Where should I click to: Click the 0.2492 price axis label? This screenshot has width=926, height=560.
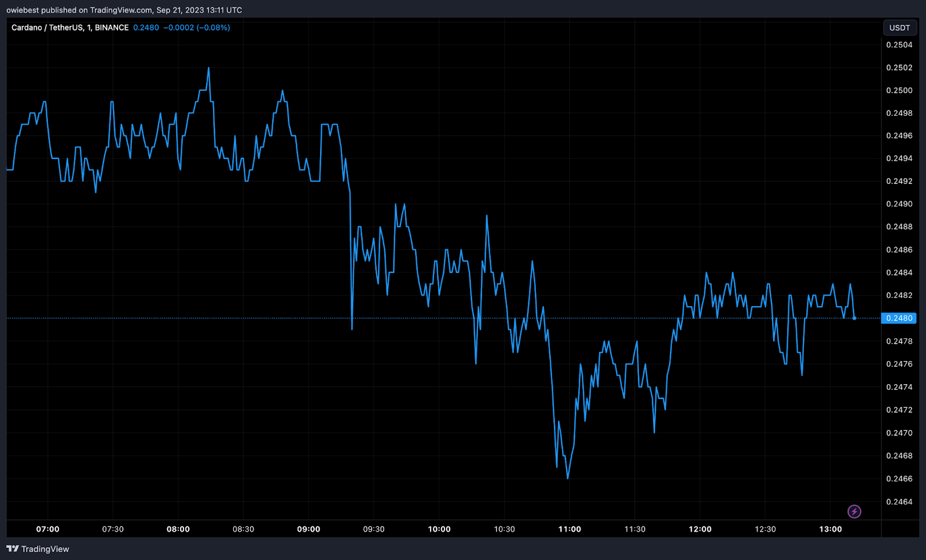pos(899,181)
